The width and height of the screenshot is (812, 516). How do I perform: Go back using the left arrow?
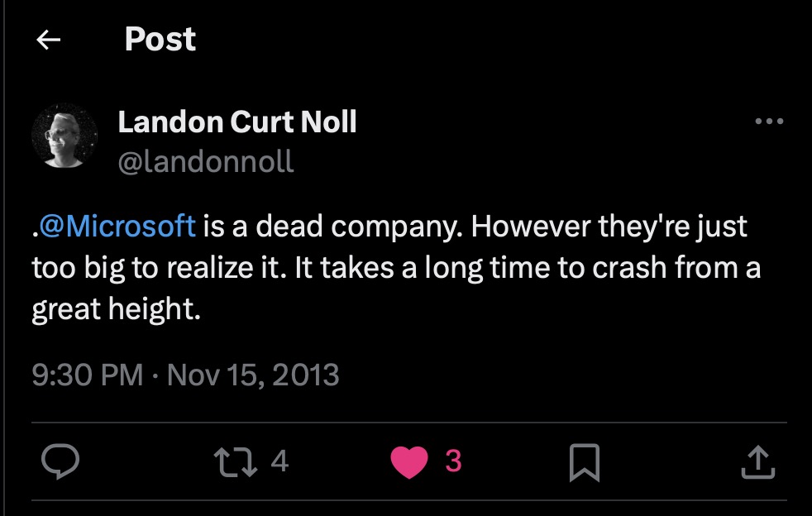[49, 40]
